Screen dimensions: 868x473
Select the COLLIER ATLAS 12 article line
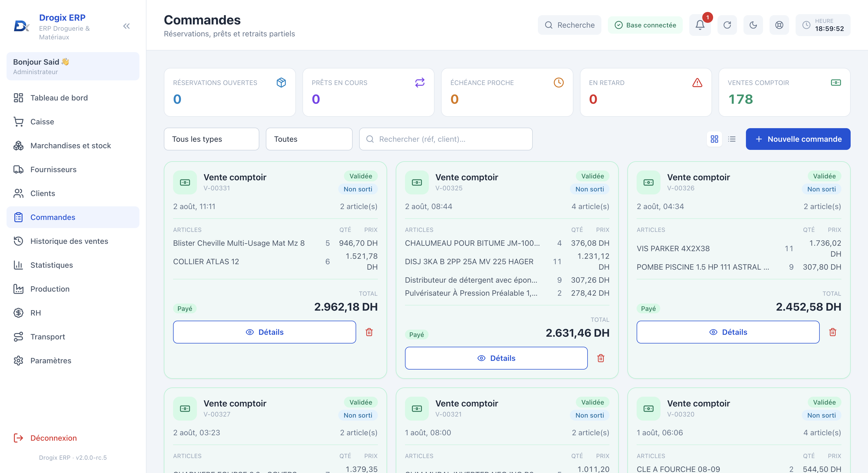(x=275, y=261)
